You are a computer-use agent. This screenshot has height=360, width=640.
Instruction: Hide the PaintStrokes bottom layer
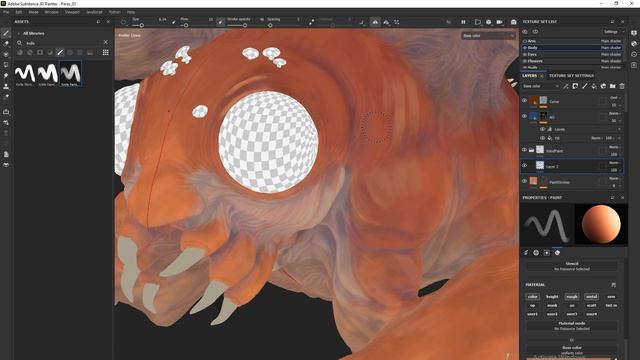tap(524, 181)
